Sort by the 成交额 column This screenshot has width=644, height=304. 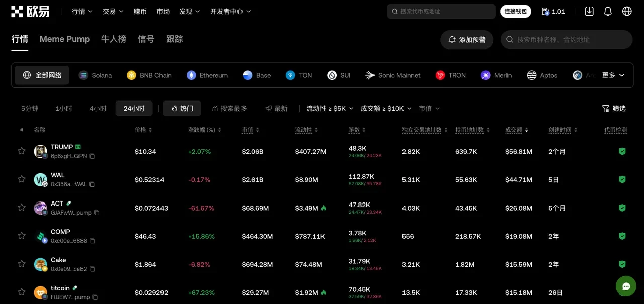[517, 130]
